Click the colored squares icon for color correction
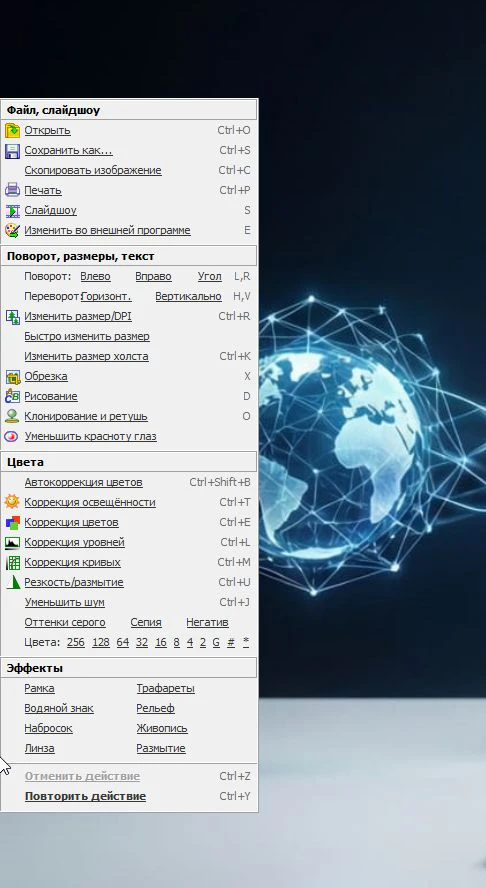 pos(12,522)
